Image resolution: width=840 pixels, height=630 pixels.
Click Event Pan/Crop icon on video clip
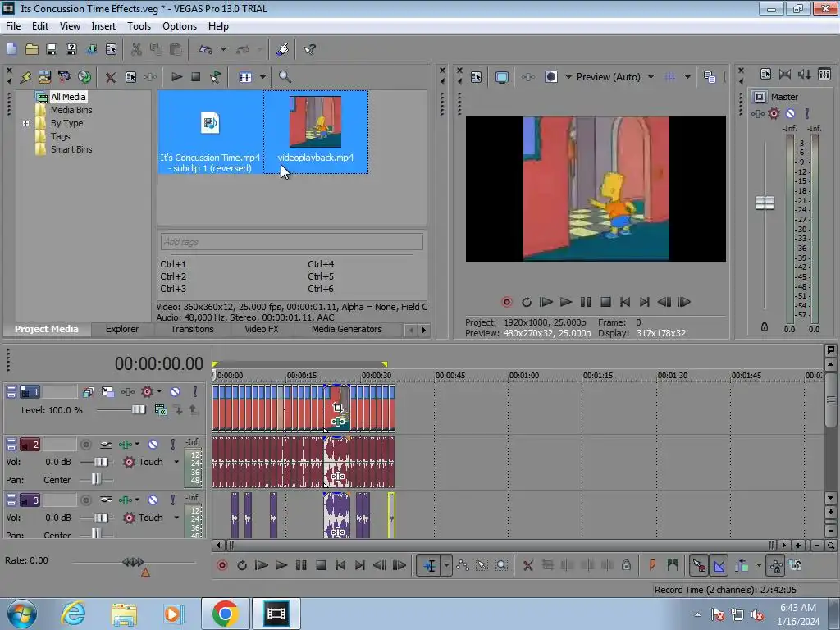pyautogui.click(x=337, y=408)
